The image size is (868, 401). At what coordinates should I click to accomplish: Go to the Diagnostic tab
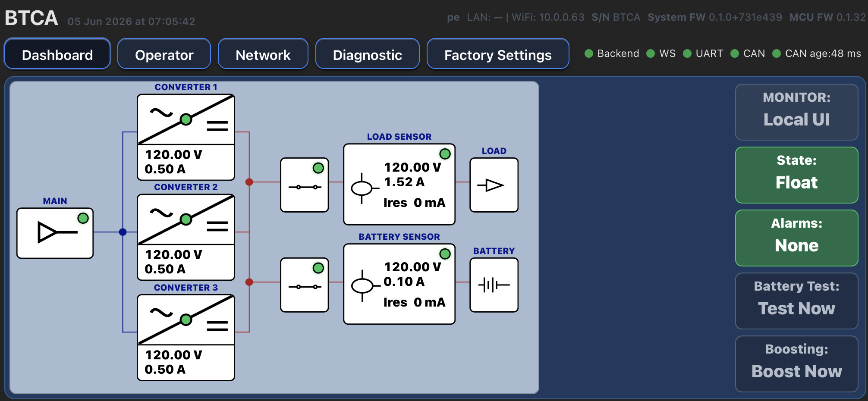point(368,54)
